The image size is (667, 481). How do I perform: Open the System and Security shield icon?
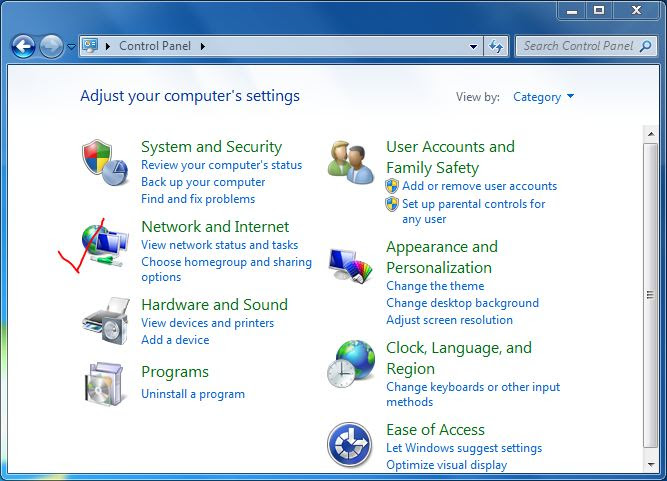pyautogui.click(x=105, y=162)
